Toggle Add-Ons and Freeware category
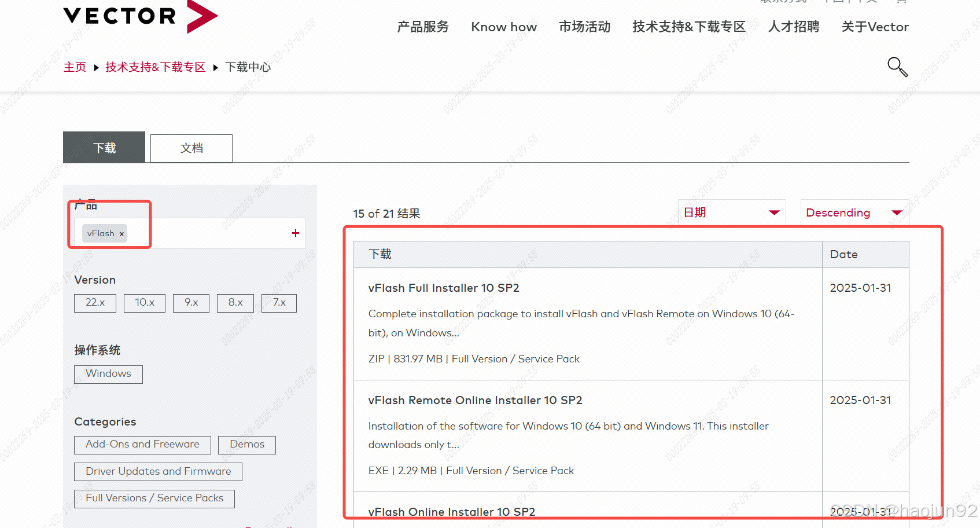Screen dimensions: 980x528 coord(142,445)
